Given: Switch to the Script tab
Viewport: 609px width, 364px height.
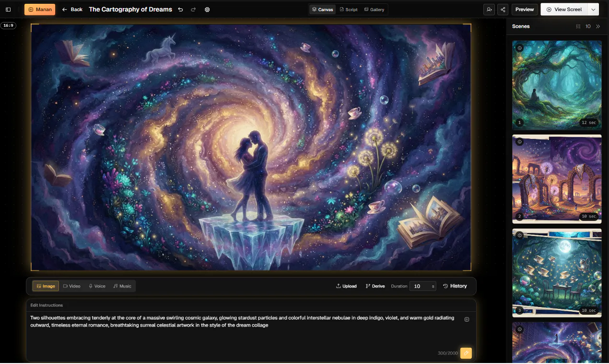Looking at the screenshot, I should click(349, 10).
